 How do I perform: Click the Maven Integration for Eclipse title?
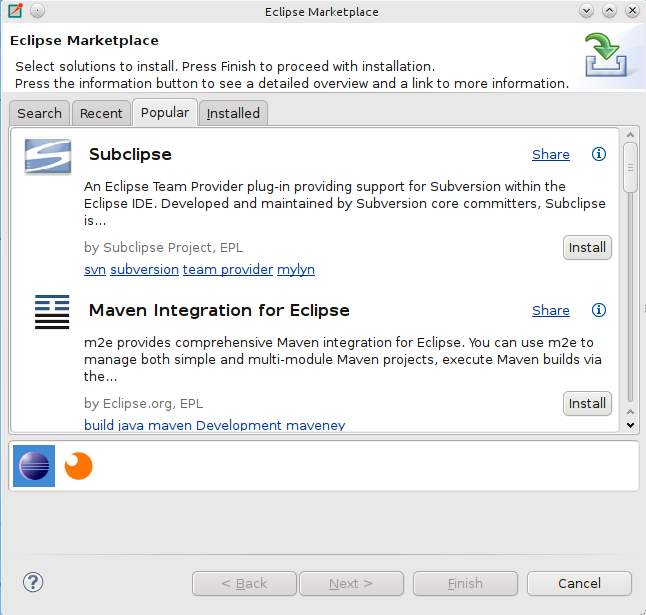coord(219,310)
